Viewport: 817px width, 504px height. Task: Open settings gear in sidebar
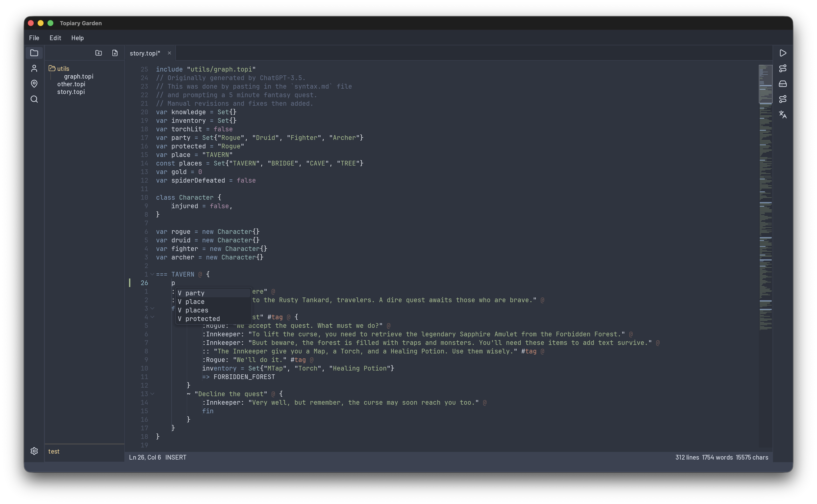(34, 451)
